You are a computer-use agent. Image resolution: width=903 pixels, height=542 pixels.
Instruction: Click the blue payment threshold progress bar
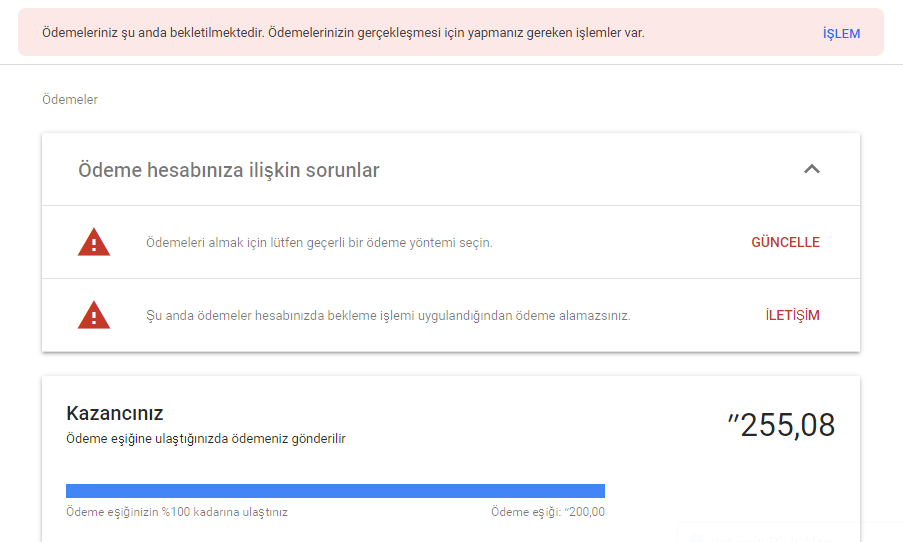click(x=335, y=491)
